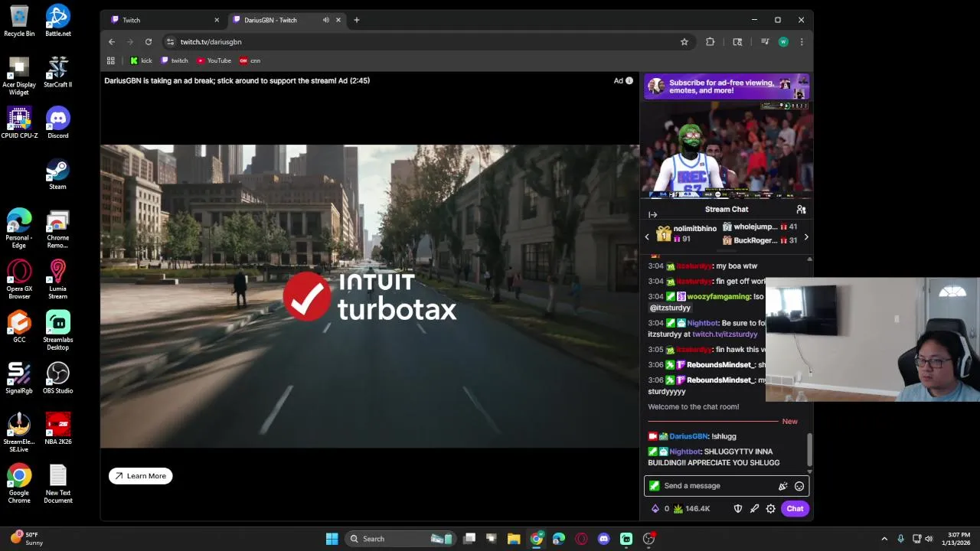The image size is (980, 551).
Task: Open channel points balance 146.4K
Action: point(691,509)
